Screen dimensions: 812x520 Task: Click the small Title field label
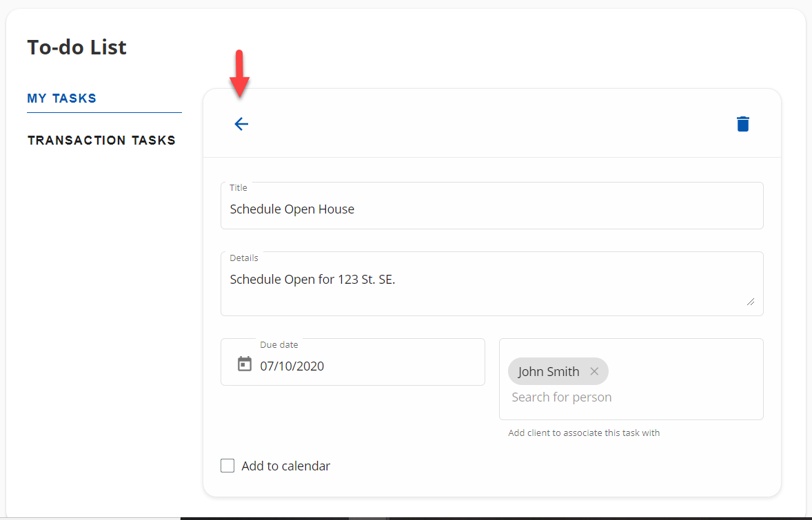coord(238,187)
